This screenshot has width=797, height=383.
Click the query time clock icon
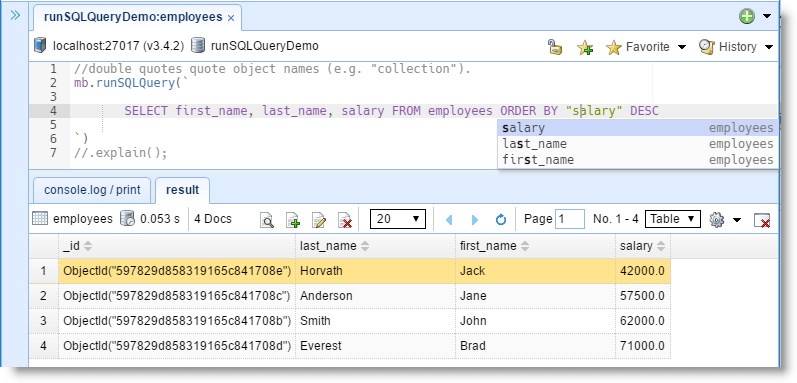[x=127, y=219]
